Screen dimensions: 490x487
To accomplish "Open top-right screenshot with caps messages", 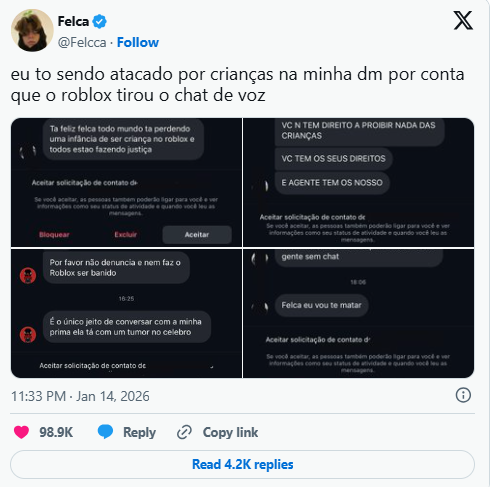I will pyautogui.click(x=359, y=182).
